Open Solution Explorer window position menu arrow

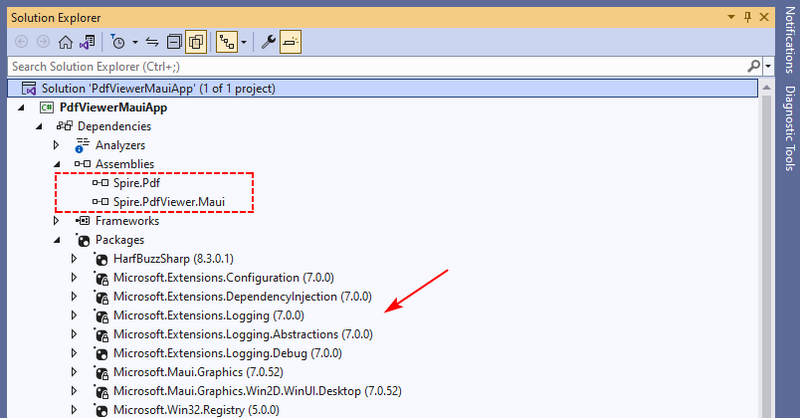[x=731, y=17]
